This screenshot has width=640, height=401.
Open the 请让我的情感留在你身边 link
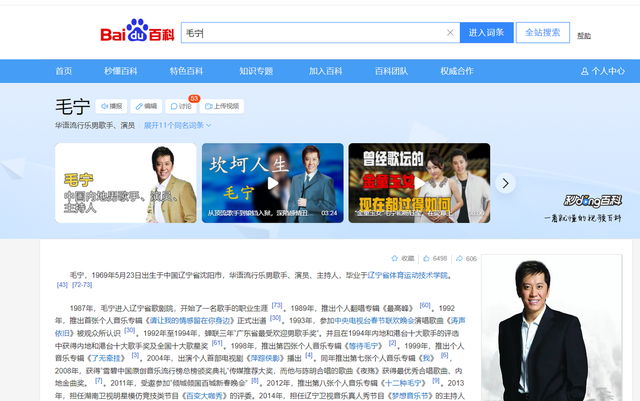coord(191,321)
